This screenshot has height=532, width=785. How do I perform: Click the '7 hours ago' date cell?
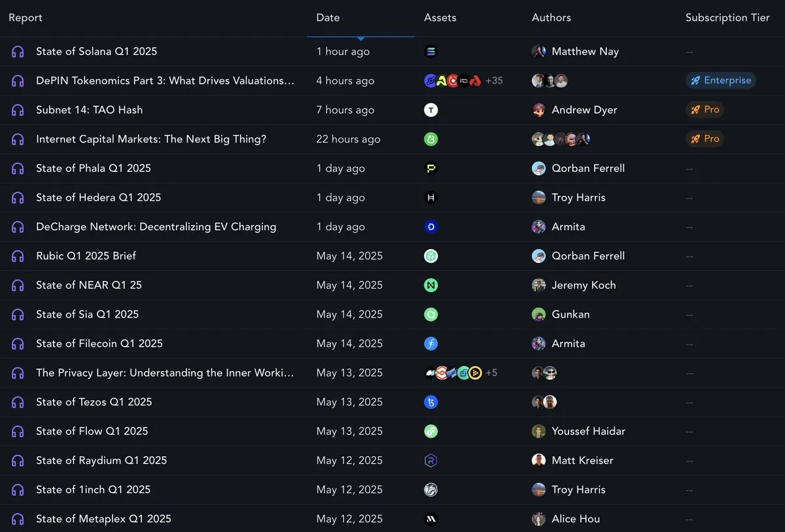(x=345, y=110)
